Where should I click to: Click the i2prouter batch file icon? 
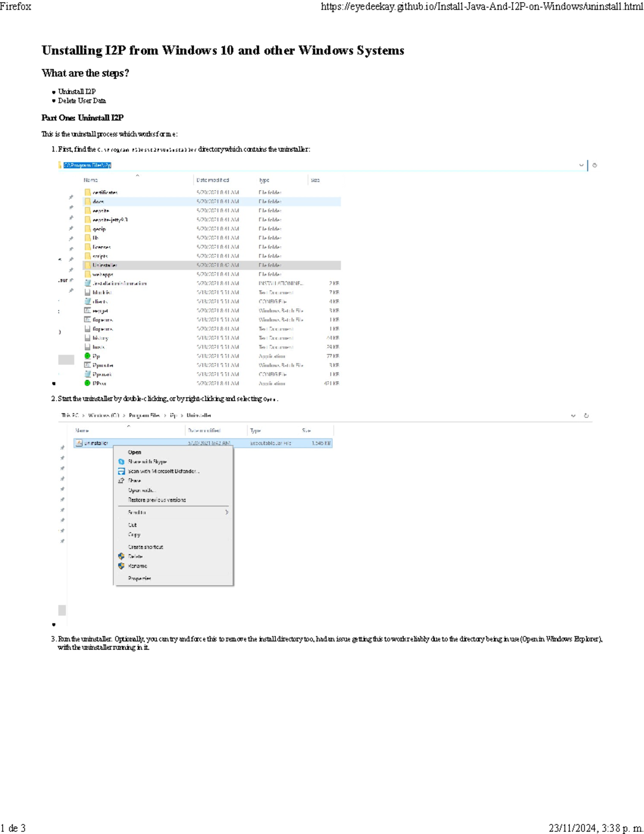[87, 365]
